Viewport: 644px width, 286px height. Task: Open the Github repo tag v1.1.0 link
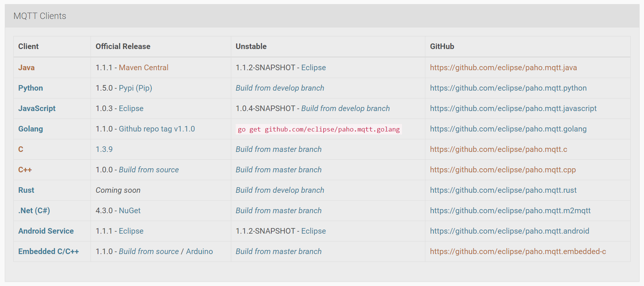(157, 129)
